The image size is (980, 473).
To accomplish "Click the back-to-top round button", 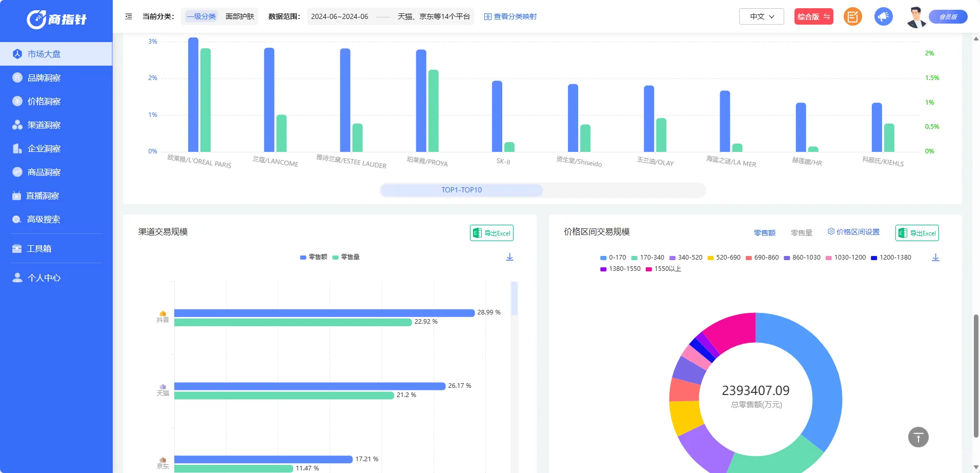I will click(918, 437).
